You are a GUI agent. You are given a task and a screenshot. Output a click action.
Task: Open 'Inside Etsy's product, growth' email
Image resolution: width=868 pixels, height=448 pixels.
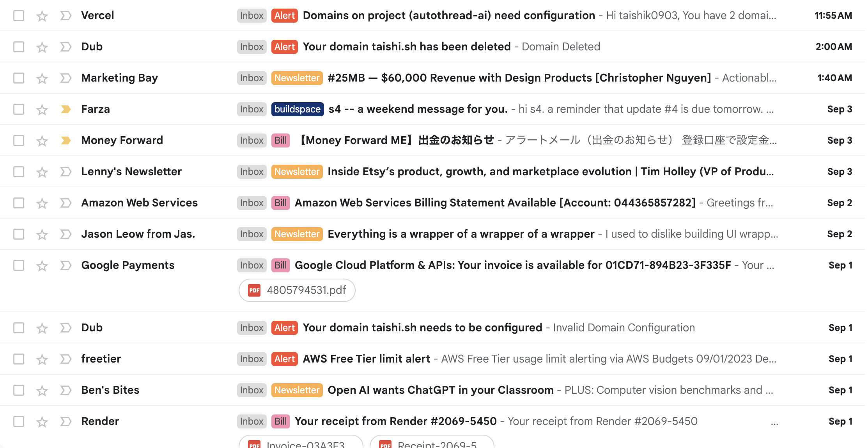(551, 172)
